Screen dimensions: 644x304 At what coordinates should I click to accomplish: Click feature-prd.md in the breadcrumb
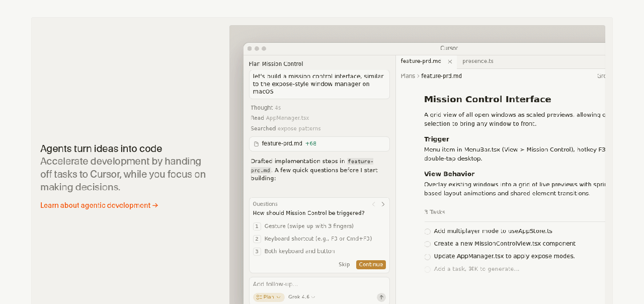(441, 76)
